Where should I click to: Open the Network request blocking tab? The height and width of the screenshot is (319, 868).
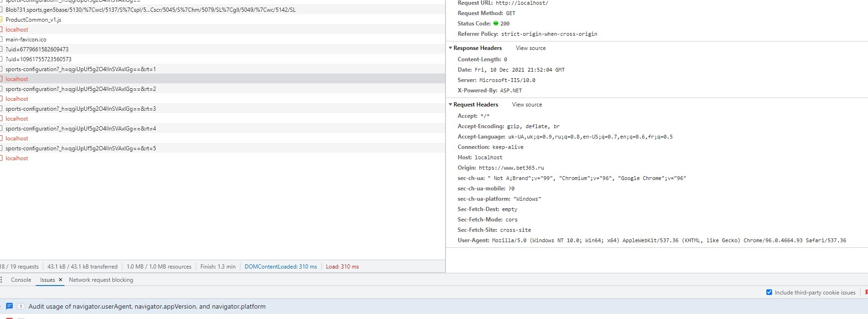coord(101,280)
